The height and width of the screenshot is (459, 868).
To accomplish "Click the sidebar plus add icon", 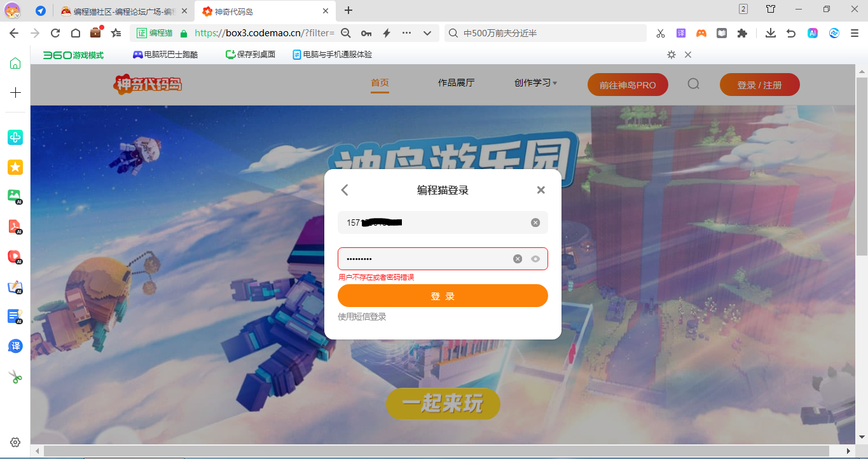I will 15,92.
